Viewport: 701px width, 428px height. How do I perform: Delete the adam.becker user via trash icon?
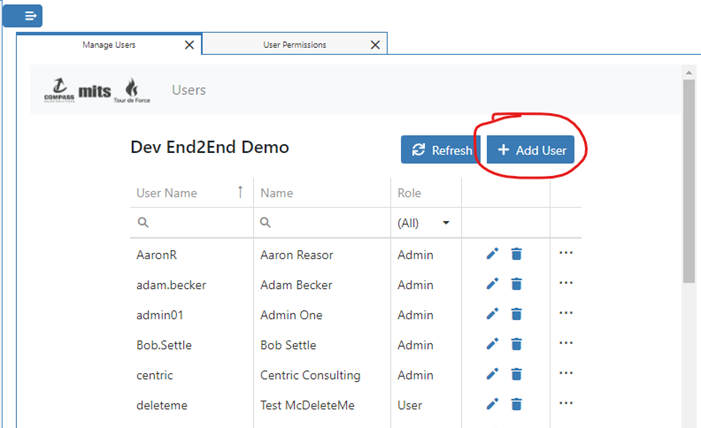tap(516, 284)
